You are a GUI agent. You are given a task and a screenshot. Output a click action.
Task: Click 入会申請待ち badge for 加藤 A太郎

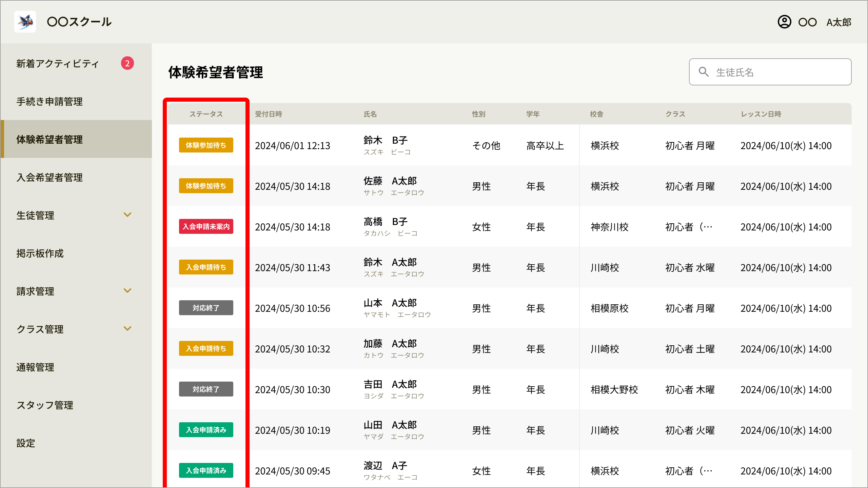point(206,348)
